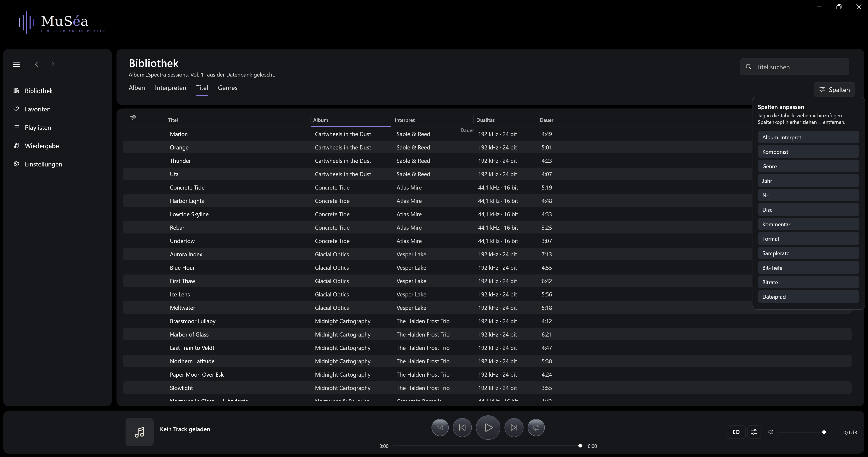Viewport: 868px width, 457px height.
Task: Select the Dateipfad column tag
Action: tap(808, 297)
